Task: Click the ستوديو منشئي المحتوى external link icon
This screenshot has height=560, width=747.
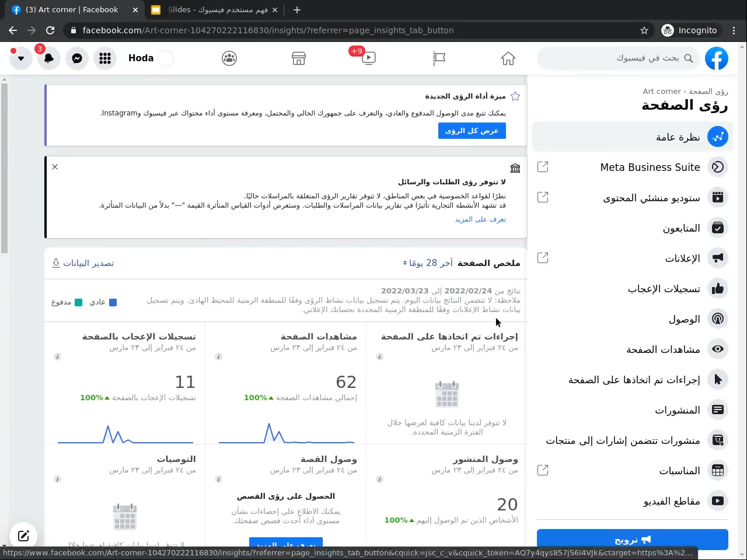Action: point(543,197)
